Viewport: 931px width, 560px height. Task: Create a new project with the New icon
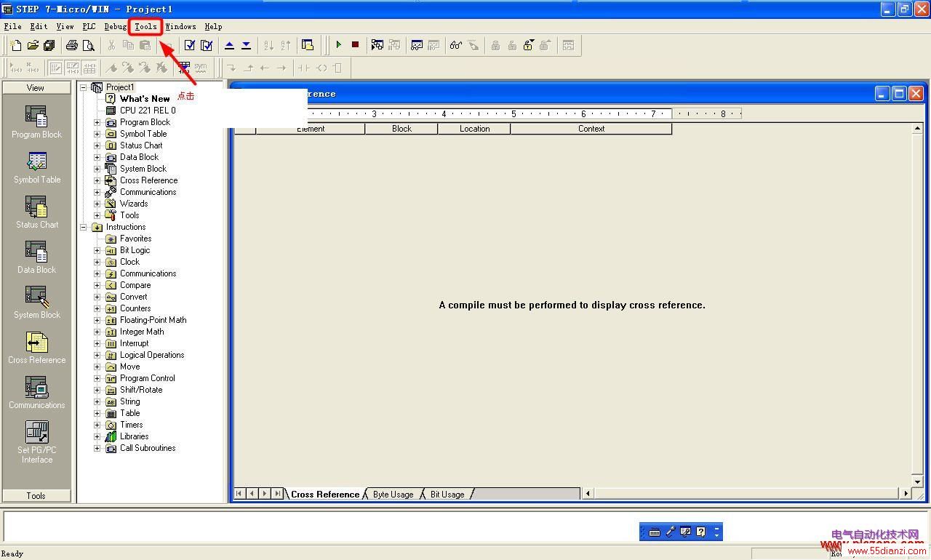coord(16,45)
